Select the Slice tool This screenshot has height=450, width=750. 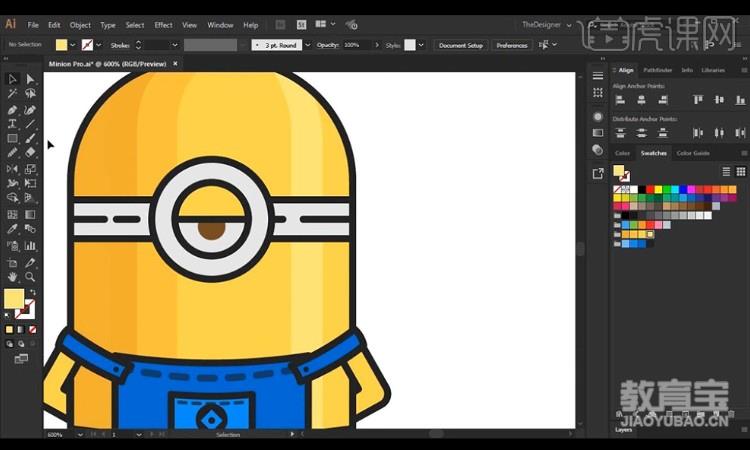pos(30,263)
